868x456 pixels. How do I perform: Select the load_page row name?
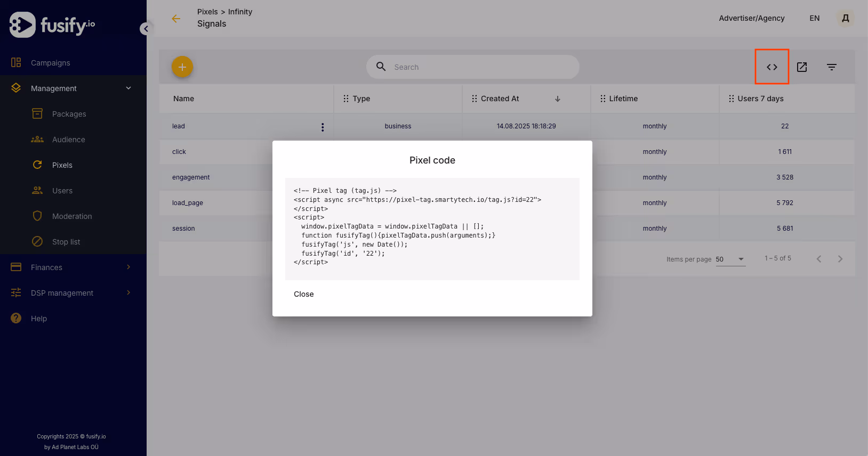pos(188,203)
